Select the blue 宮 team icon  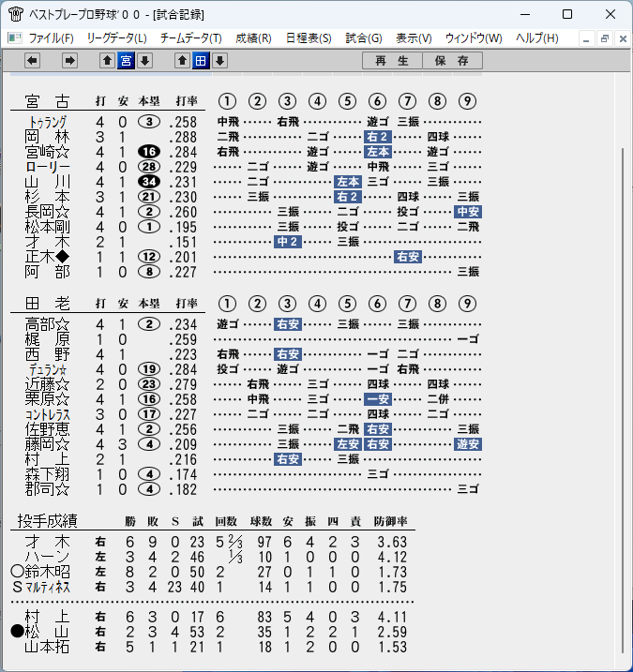pyautogui.click(x=126, y=60)
